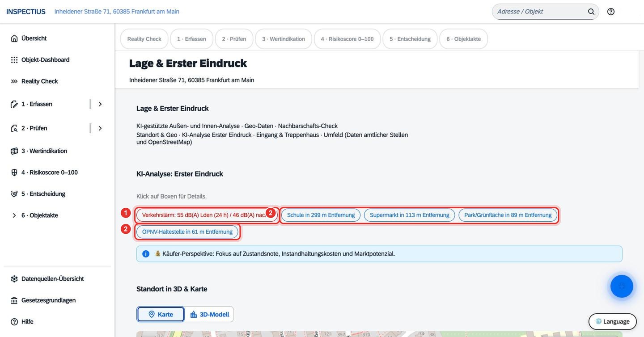Click the Übersicht home icon
644x337 pixels.
click(x=14, y=38)
